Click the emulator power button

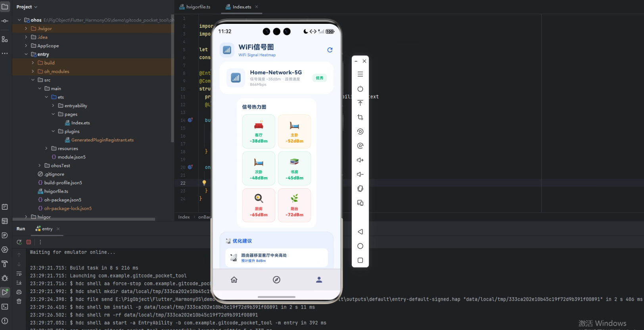pos(360,89)
